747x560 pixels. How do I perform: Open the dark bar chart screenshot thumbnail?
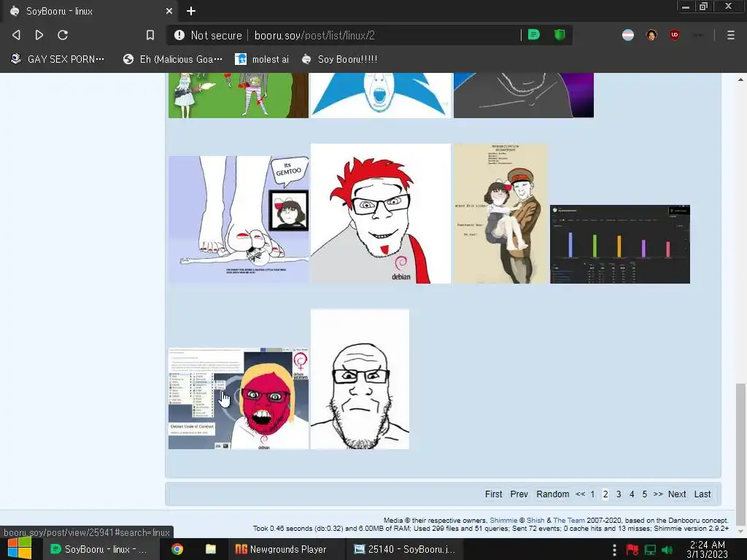[620, 244]
